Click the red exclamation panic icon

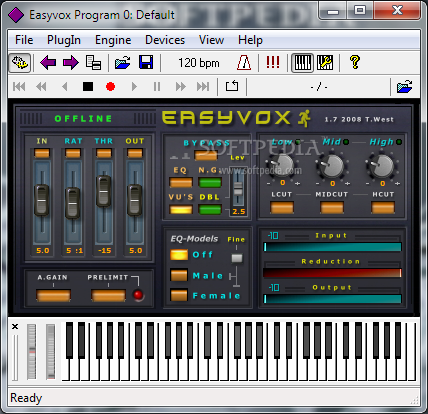point(273,62)
